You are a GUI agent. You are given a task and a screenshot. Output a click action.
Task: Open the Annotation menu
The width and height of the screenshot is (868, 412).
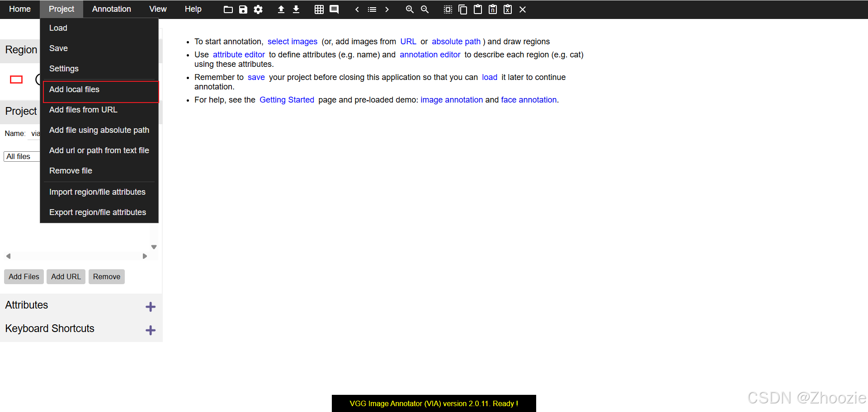click(112, 9)
